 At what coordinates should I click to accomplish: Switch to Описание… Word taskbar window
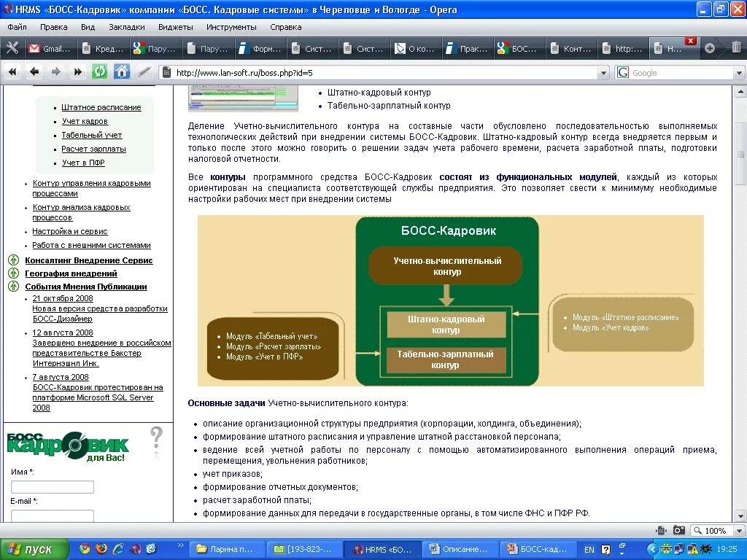pos(460,549)
